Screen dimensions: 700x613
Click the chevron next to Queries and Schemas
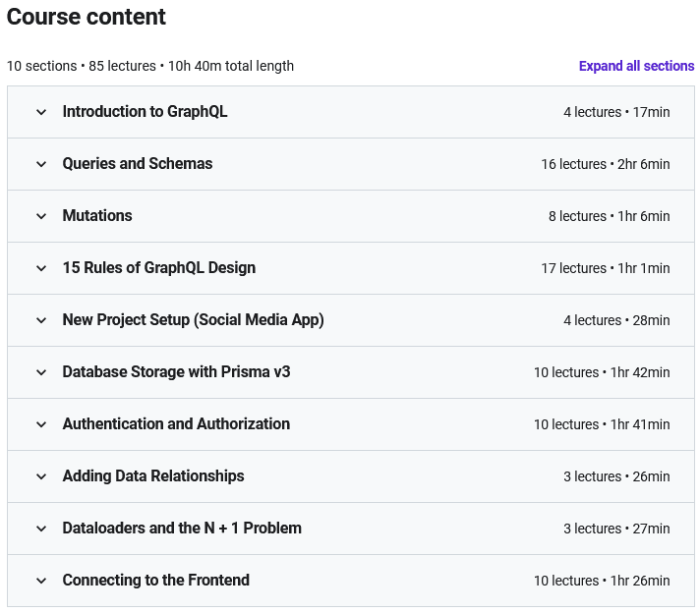click(41, 164)
